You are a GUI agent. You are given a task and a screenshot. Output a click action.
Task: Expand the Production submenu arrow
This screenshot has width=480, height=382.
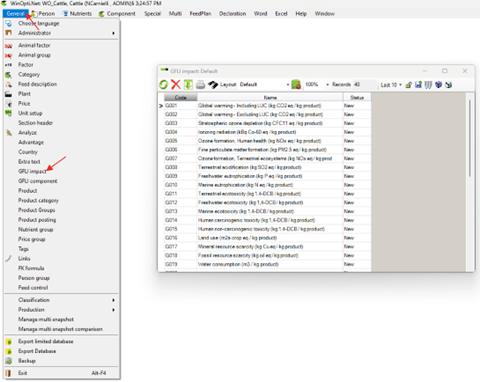click(113, 310)
